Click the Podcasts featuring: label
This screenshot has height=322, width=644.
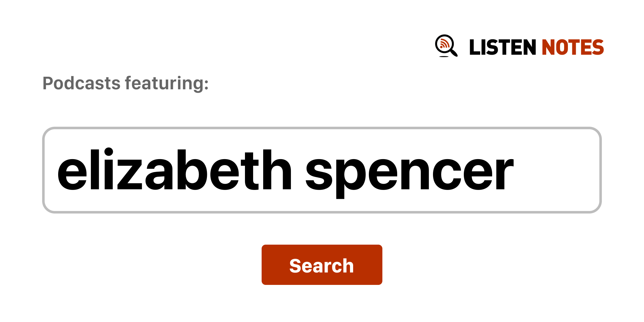pos(125,83)
